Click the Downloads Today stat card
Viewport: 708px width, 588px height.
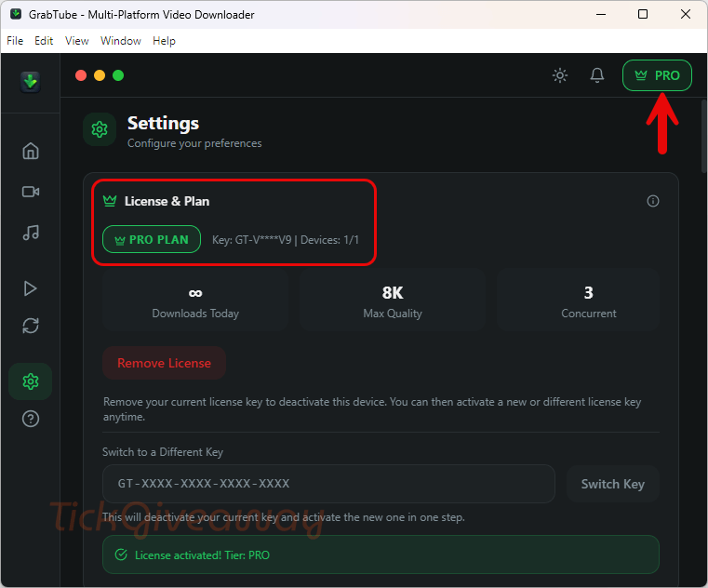point(195,300)
